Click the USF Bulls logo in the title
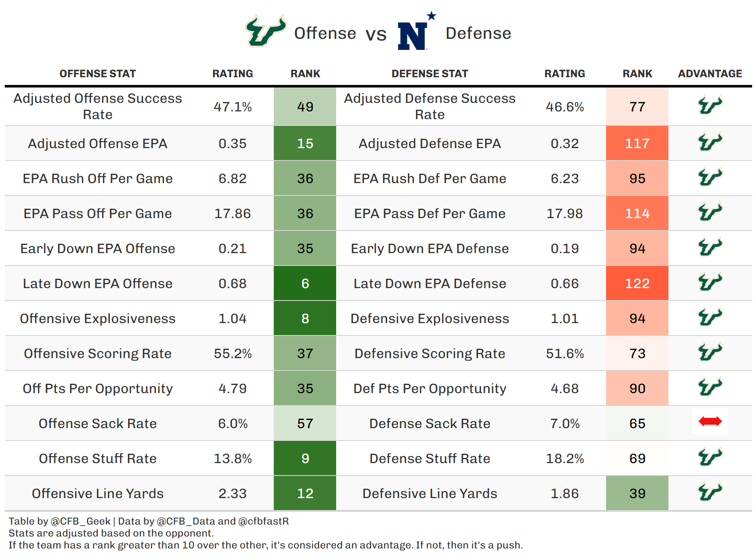Image resolution: width=756 pixels, height=560 pixels. 265,31
